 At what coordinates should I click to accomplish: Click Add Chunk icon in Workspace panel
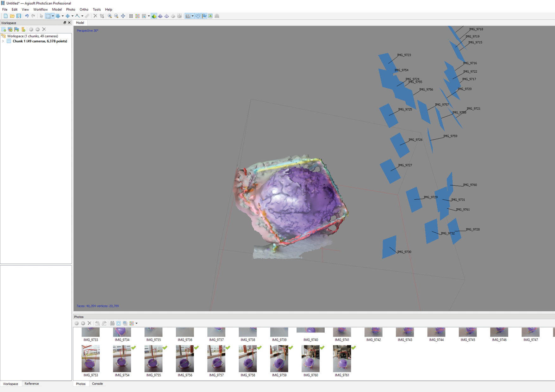click(x=4, y=29)
